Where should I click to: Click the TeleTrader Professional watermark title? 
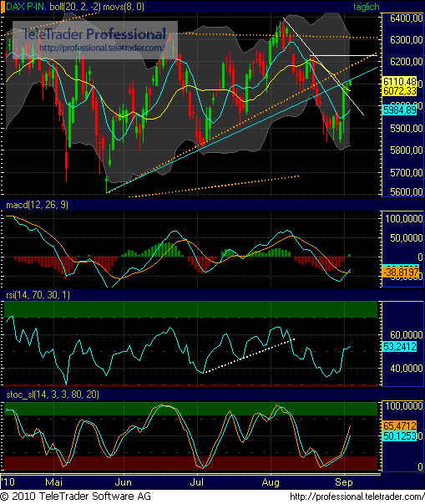coord(94,34)
